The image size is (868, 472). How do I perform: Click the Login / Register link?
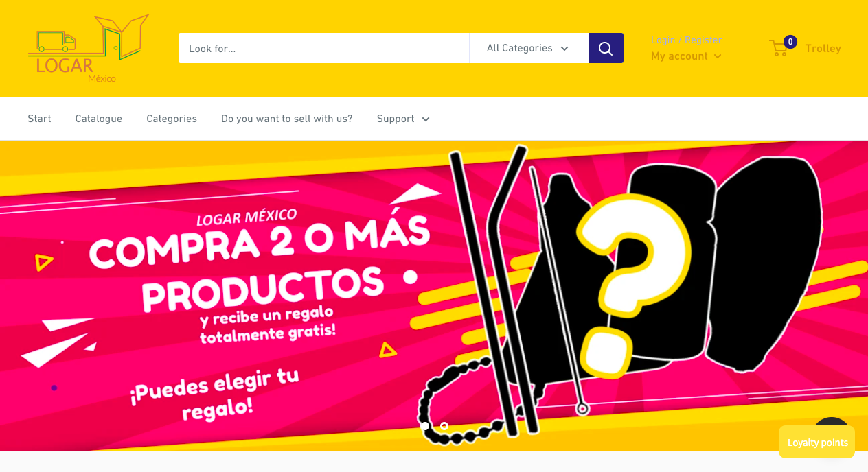686,40
